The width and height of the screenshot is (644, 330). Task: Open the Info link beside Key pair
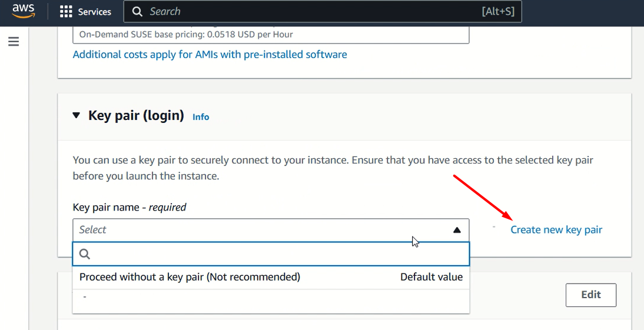point(201,117)
